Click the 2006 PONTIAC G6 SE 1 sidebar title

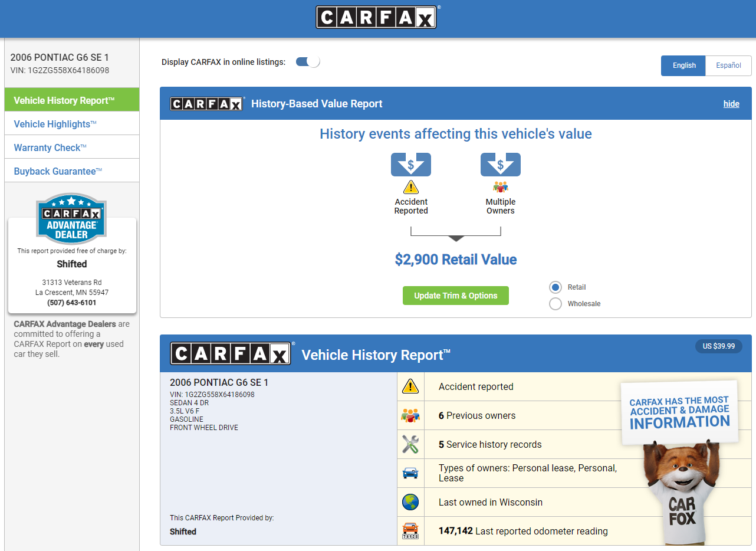(60, 57)
